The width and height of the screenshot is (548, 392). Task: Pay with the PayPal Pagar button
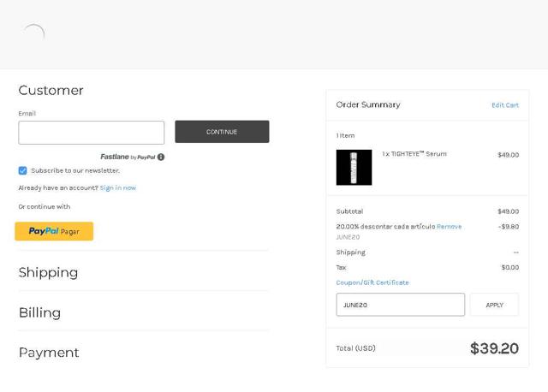pyautogui.click(x=54, y=231)
